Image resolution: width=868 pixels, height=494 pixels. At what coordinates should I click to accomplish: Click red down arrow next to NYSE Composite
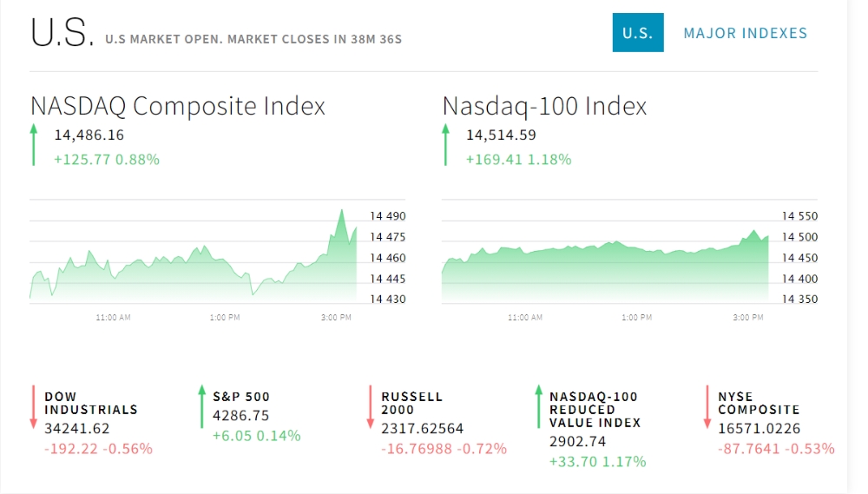pos(707,406)
